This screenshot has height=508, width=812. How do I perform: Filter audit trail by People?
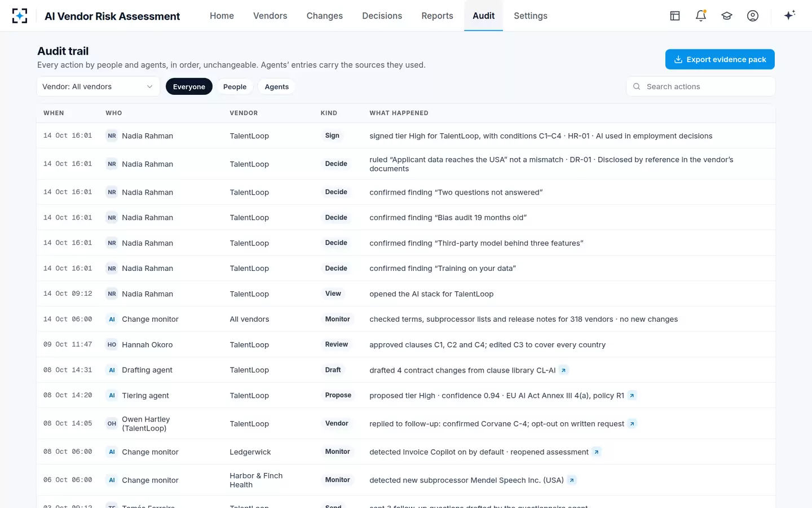point(235,86)
